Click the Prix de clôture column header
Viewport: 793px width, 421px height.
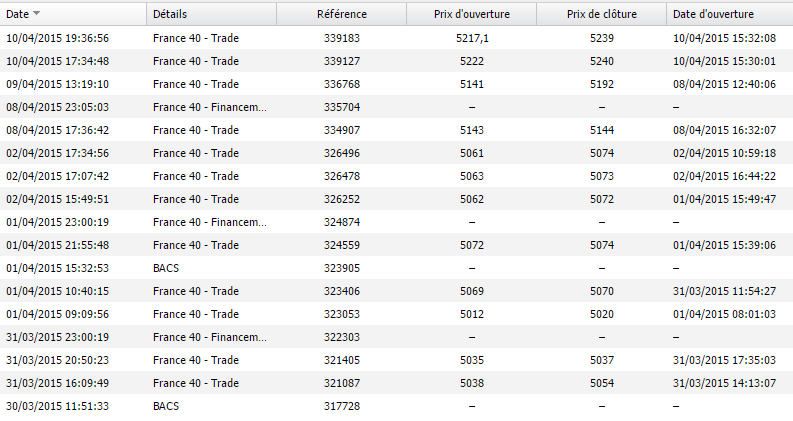(x=601, y=14)
